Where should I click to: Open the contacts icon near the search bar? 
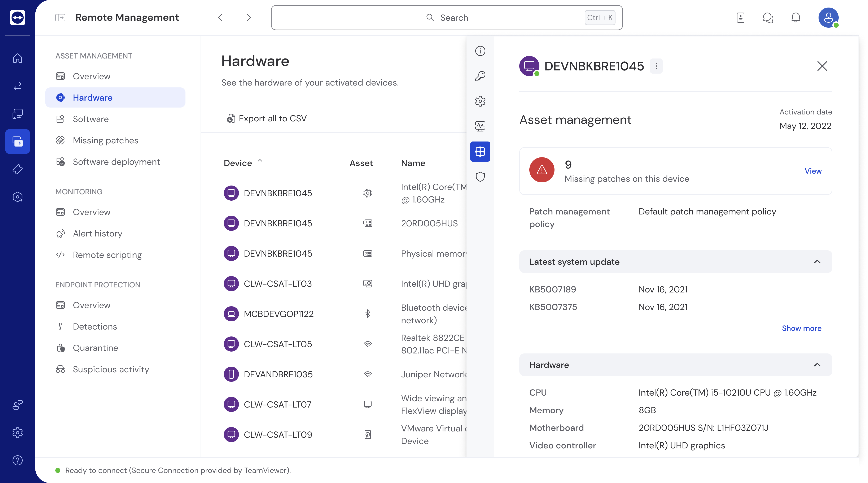(x=740, y=18)
